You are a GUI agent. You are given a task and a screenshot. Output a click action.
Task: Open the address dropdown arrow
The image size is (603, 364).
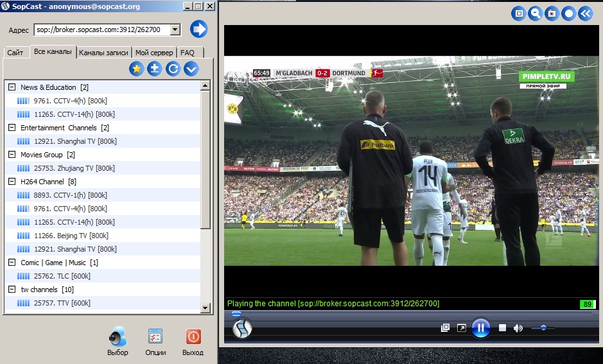pyautogui.click(x=175, y=30)
